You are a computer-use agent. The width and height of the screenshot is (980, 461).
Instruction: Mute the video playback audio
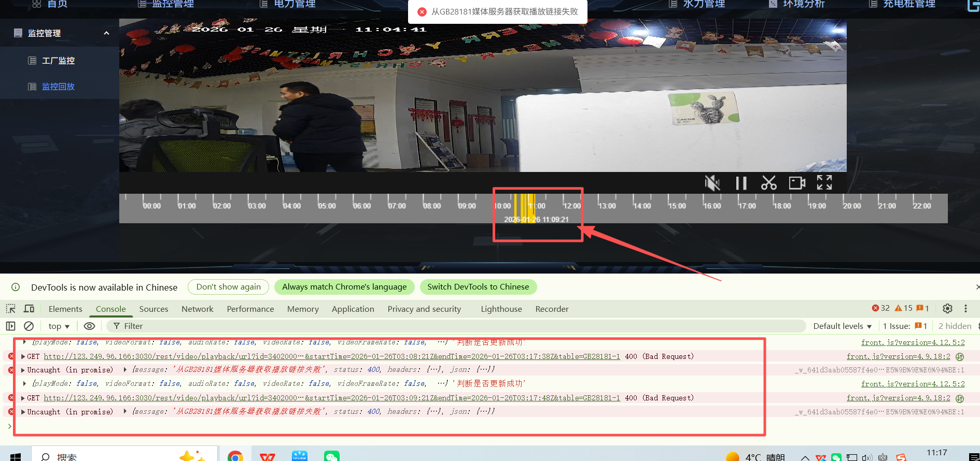tap(712, 183)
